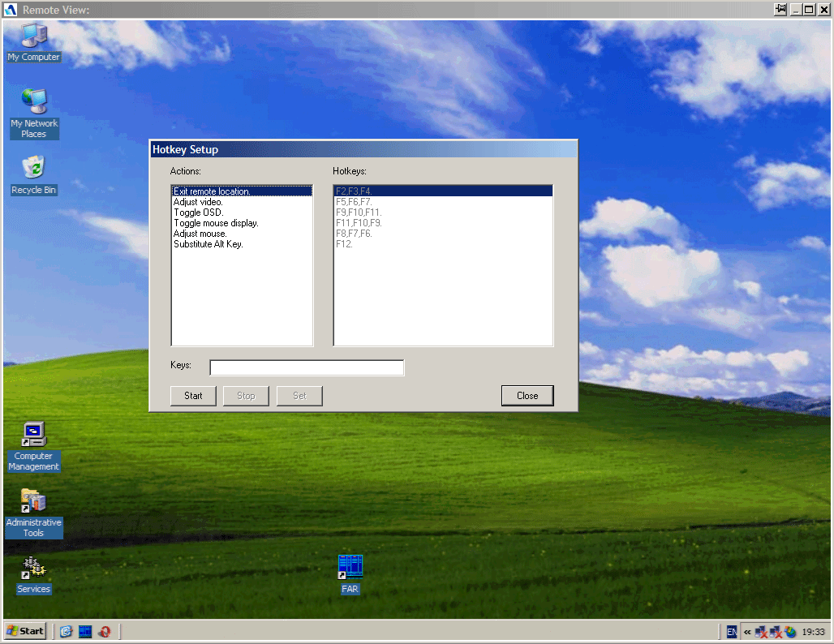Select the Recycle Bin icon

point(33,174)
